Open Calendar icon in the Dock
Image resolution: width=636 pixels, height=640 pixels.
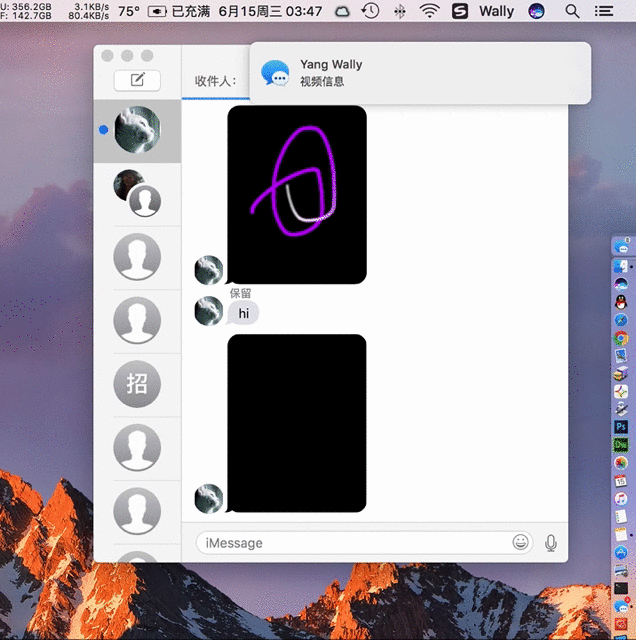tap(621, 481)
